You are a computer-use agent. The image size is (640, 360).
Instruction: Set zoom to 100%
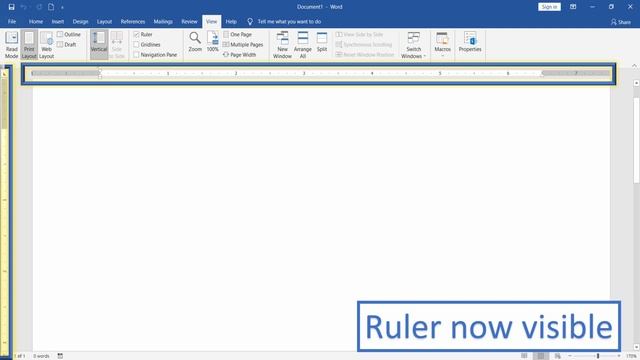point(213,42)
